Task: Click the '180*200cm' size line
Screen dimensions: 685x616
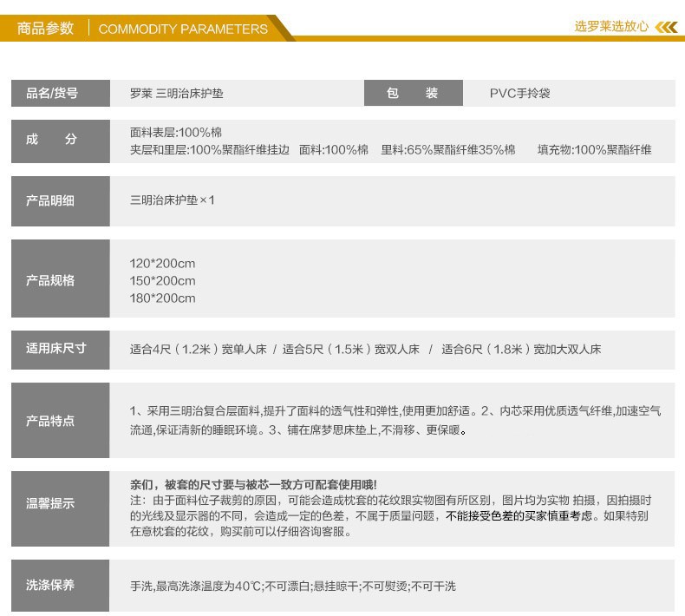Action: click(162, 298)
